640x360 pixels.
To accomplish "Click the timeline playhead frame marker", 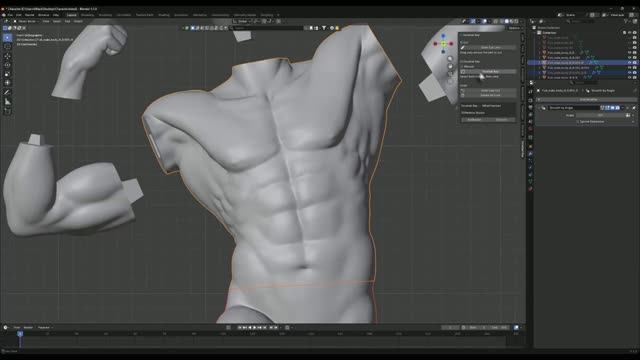I will click(x=20, y=334).
